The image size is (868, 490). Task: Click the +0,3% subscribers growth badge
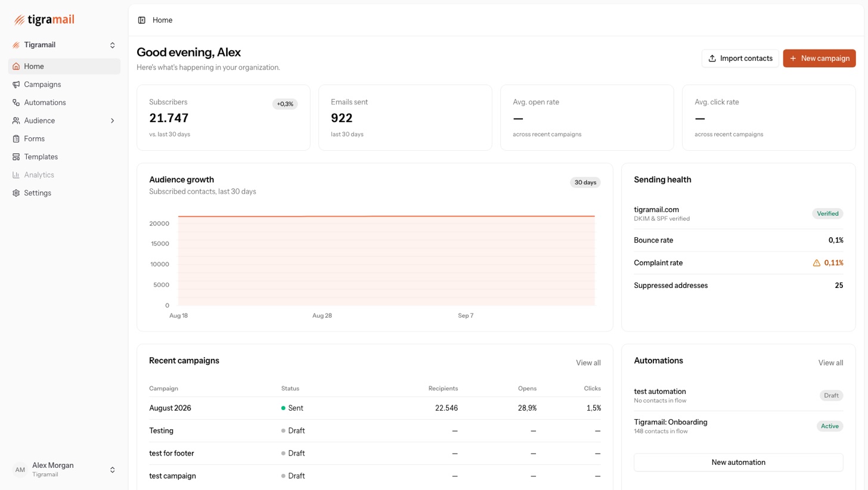coord(285,104)
